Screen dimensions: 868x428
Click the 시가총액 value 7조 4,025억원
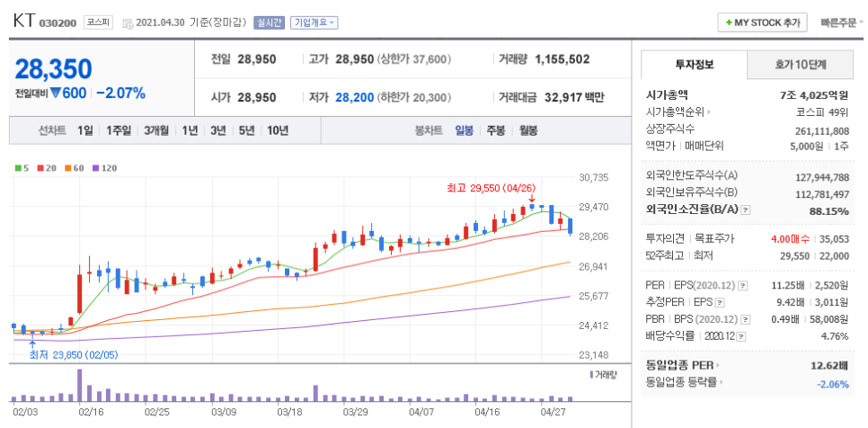[814, 94]
